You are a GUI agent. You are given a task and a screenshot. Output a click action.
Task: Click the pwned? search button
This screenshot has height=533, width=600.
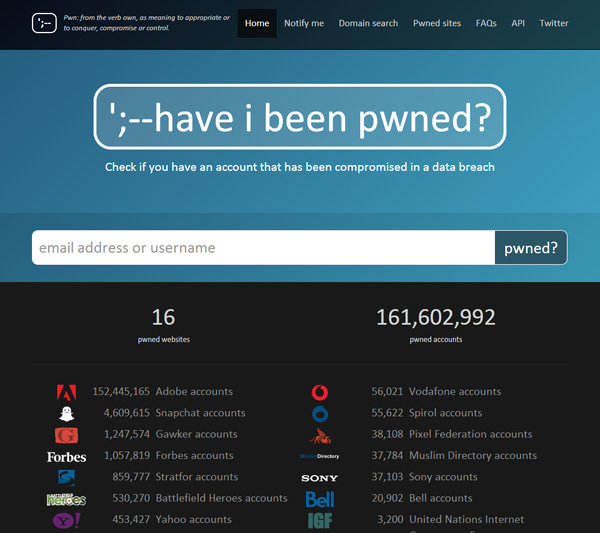click(x=531, y=248)
